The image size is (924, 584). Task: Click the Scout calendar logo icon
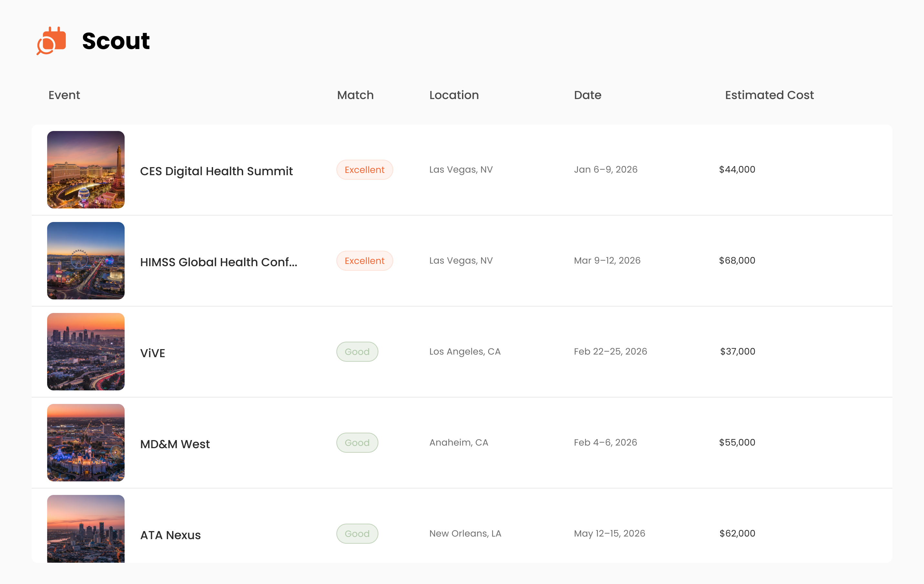coord(52,41)
